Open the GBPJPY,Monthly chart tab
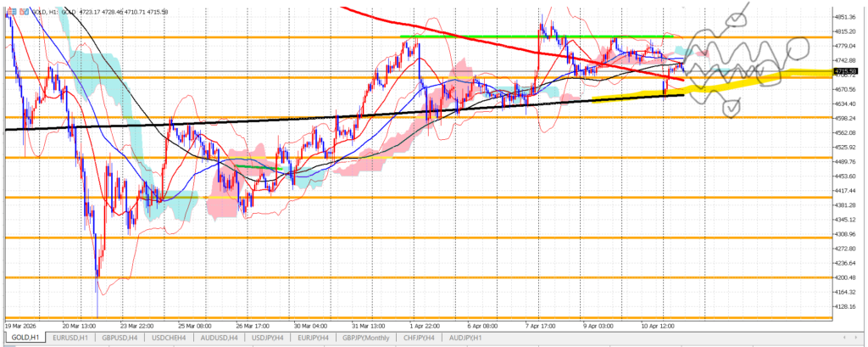 coord(370,338)
